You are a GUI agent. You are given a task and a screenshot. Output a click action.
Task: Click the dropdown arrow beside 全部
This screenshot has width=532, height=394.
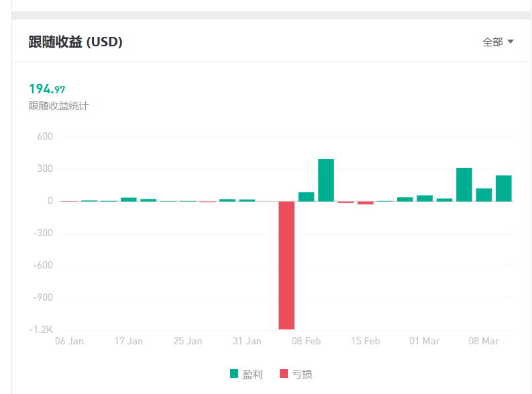[511, 42]
